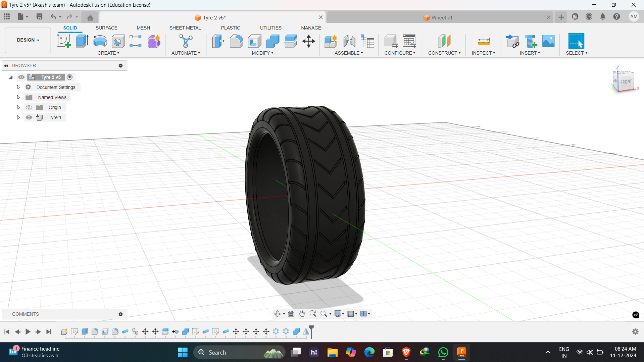Open File Explorer from the taskbar

(332, 352)
